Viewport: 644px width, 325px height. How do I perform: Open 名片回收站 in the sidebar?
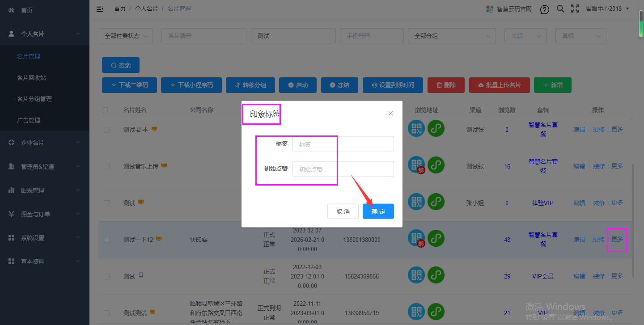click(31, 78)
